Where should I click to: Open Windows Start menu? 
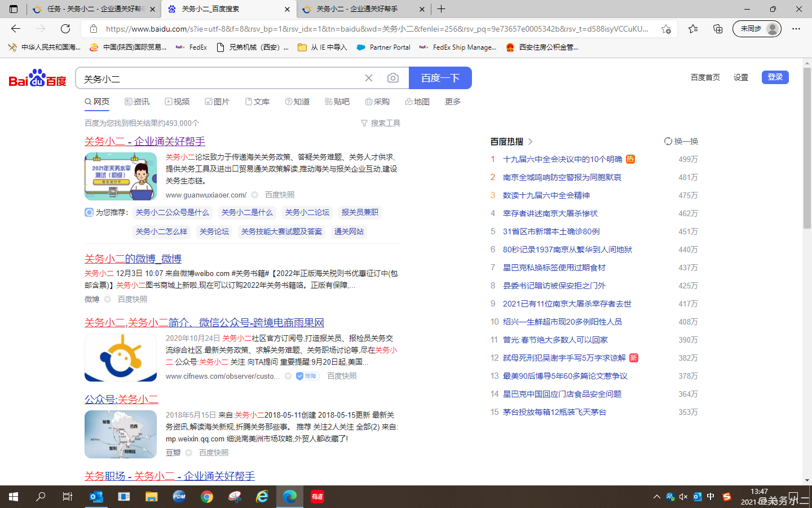coord(14,497)
